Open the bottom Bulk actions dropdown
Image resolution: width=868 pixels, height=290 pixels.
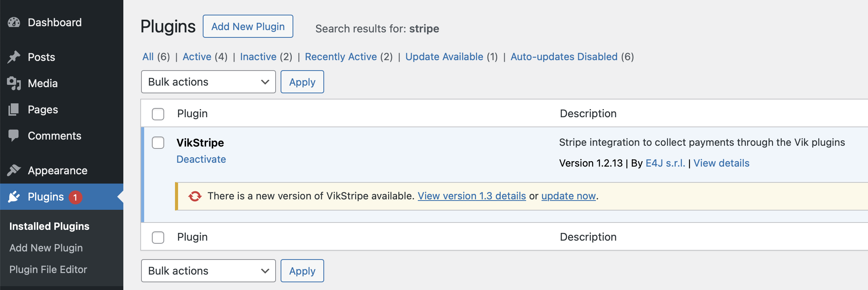pyautogui.click(x=209, y=271)
